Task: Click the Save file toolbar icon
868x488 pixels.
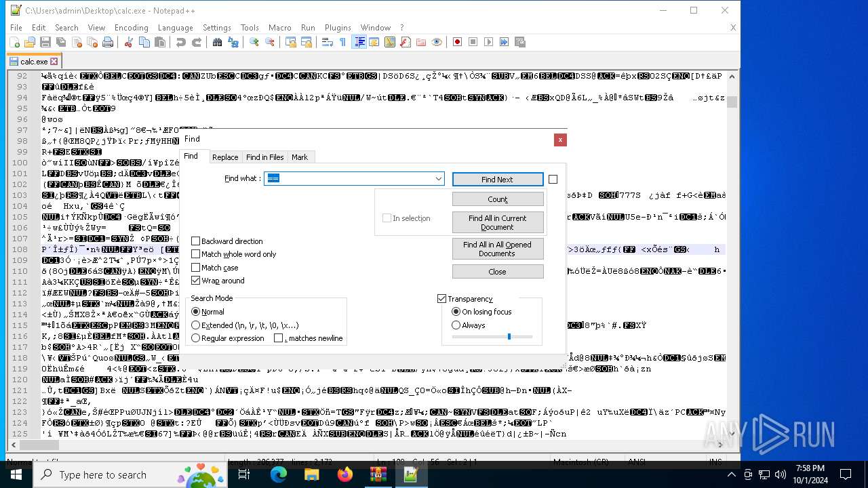Action: click(x=45, y=42)
